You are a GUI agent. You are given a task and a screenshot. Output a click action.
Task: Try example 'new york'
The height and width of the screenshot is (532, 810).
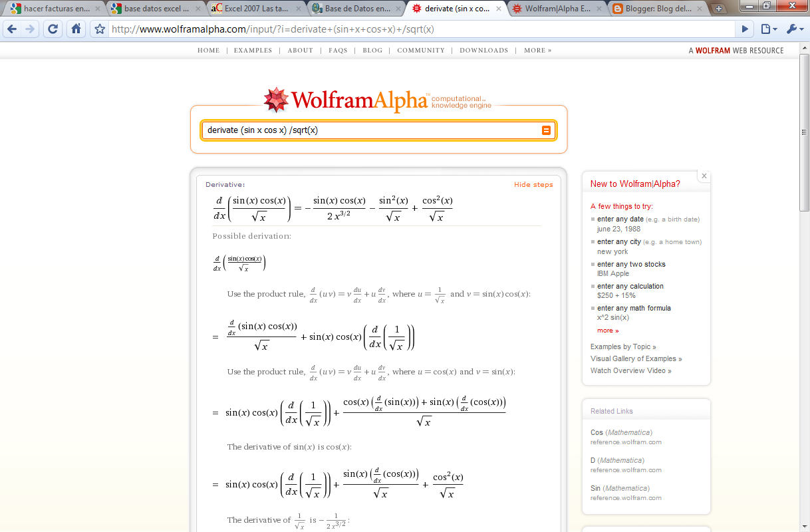pyautogui.click(x=612, y=251)
